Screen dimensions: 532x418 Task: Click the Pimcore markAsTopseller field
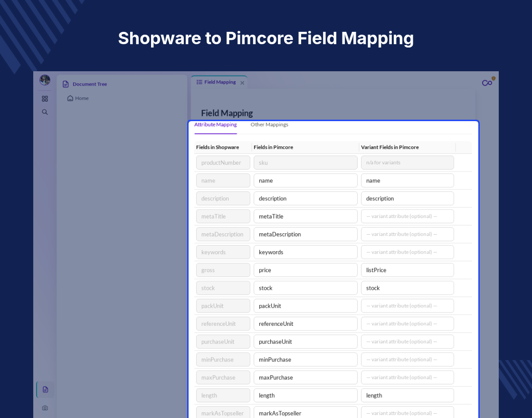click(305, 412)
